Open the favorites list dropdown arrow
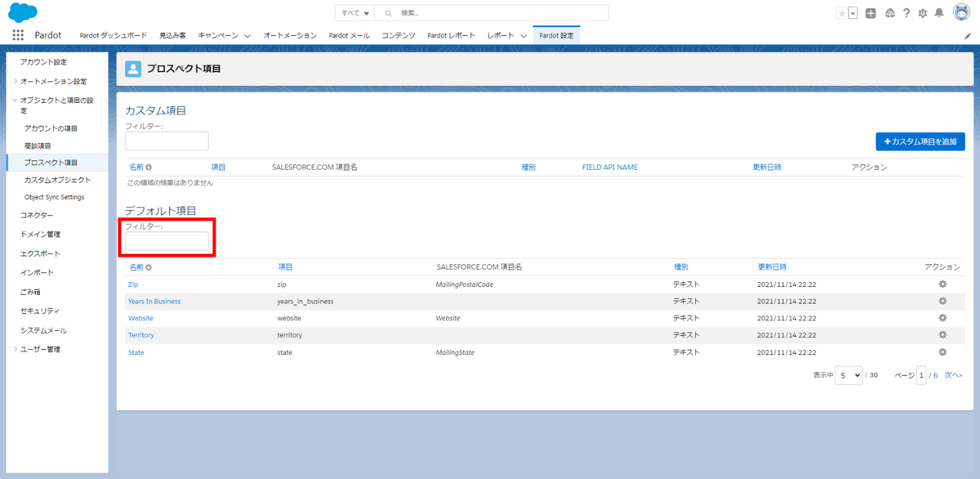 [853, 13]
